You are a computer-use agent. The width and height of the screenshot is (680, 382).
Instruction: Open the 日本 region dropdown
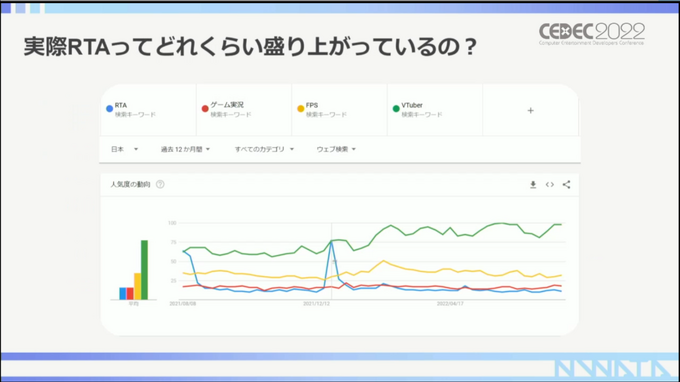124,149
